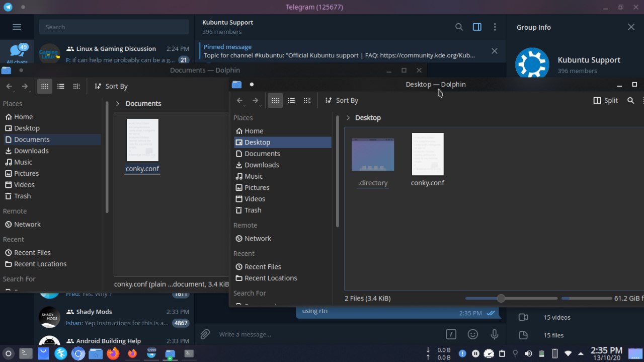Screen dimensions: 644x362
Task: Go forward in the Documents Dolphin window
Action: [x=25, y=87]
